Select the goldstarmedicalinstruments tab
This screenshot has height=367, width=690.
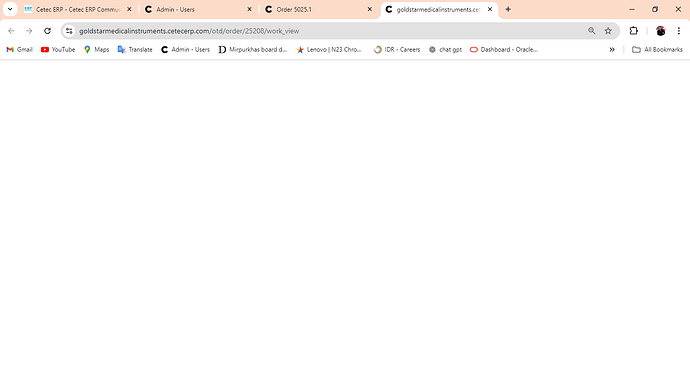(439, 9)
